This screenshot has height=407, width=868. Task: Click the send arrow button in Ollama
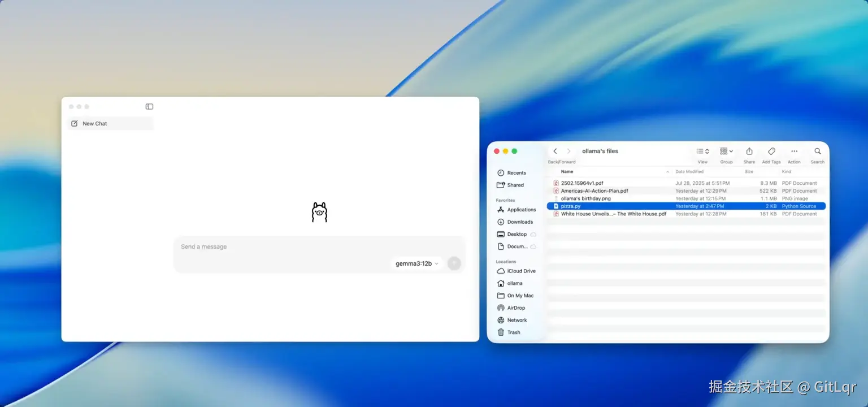[454, 263]
